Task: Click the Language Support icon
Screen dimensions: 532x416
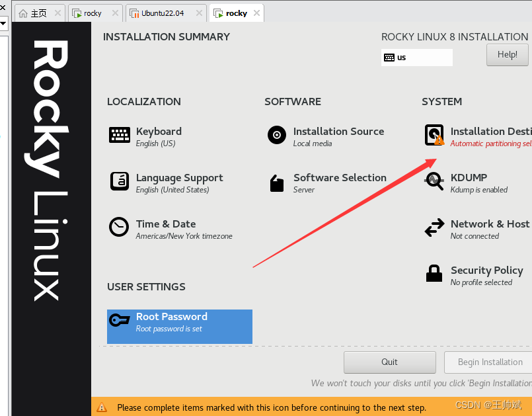Action: (120, 181)
